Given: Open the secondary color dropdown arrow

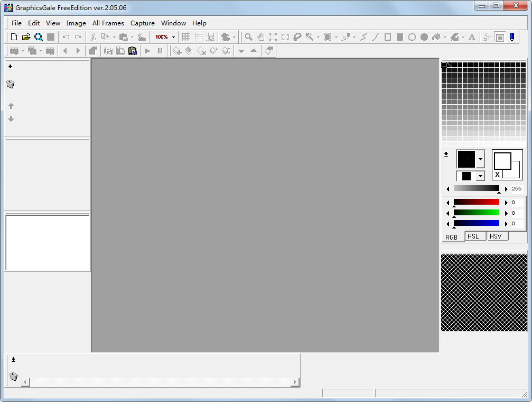Looking at the screenshot, I should (x=480, y=176).
